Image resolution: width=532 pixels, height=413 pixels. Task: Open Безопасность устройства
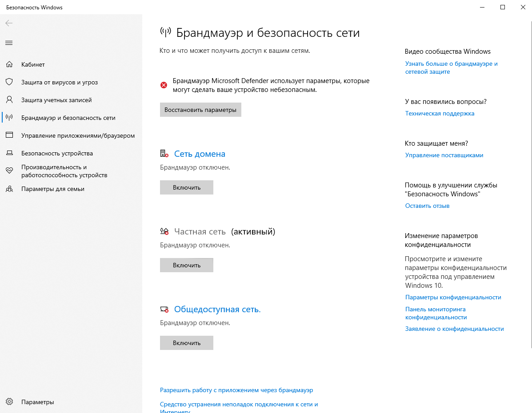(57, 153)
